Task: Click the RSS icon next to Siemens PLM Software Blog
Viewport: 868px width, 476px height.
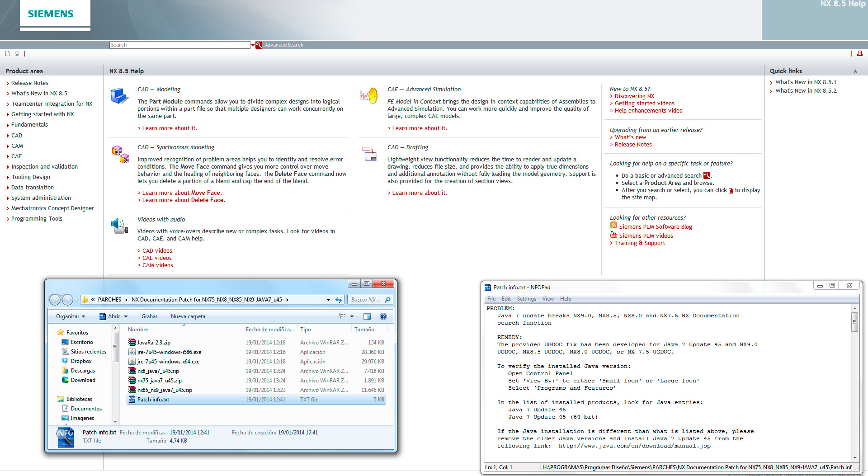Action: [613, 225]
